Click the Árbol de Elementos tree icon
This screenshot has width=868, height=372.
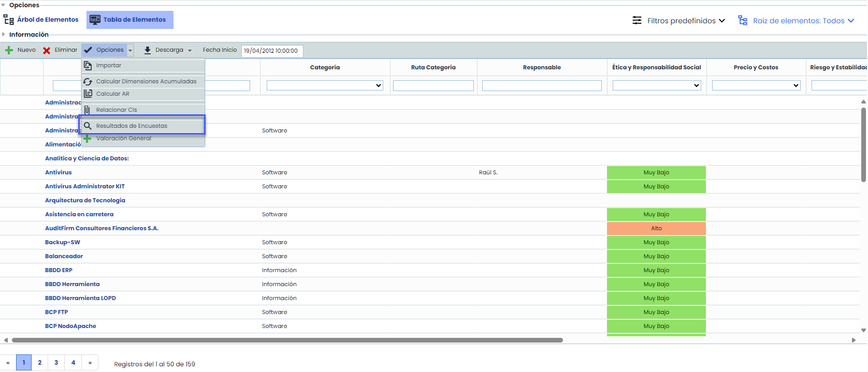pos(9,20)
